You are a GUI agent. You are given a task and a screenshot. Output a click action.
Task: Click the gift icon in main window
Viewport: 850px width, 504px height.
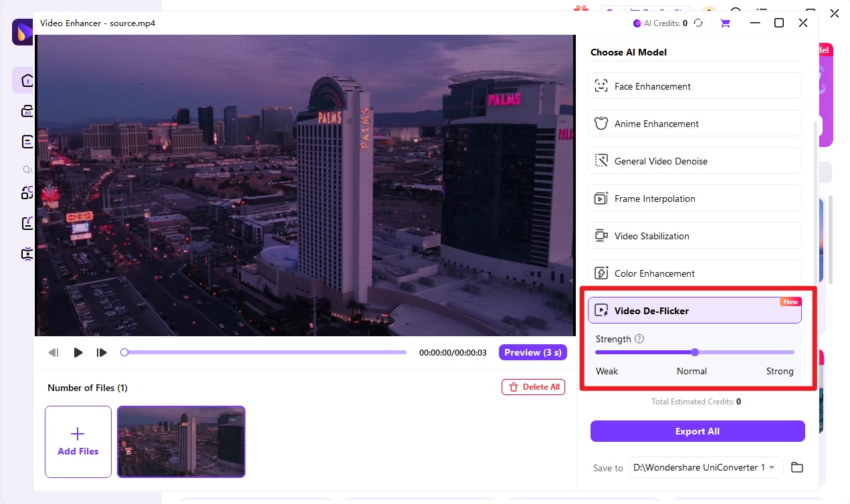tap(580, 9)
